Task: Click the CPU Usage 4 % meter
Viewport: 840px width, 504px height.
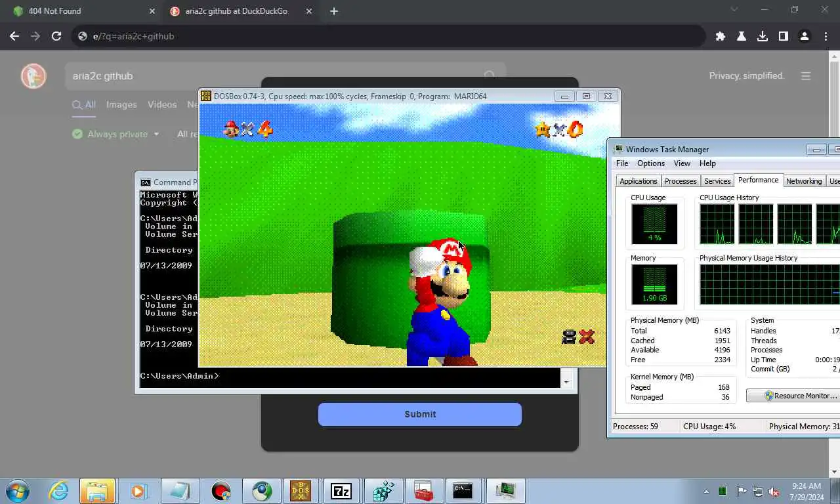Action: [654, 224]
